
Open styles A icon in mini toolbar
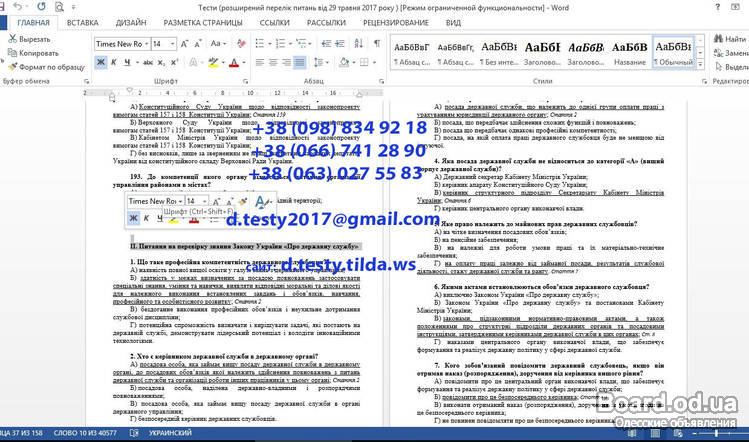click(262, 202)
